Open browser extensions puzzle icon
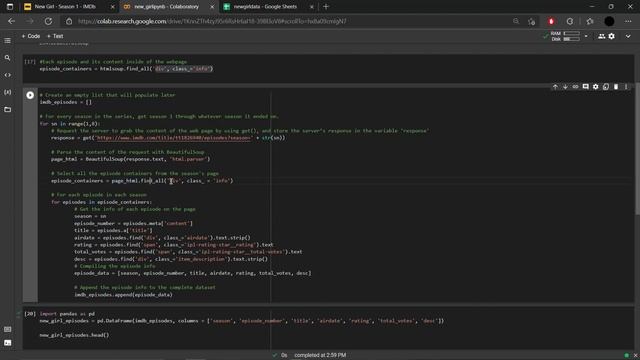 tap(570, 21)
